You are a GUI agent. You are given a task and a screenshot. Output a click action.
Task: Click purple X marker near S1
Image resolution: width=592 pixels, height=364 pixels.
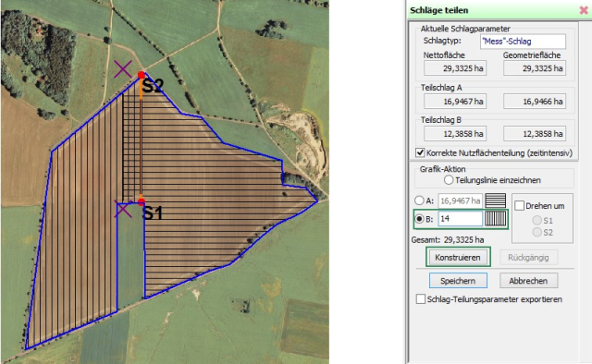123,209
